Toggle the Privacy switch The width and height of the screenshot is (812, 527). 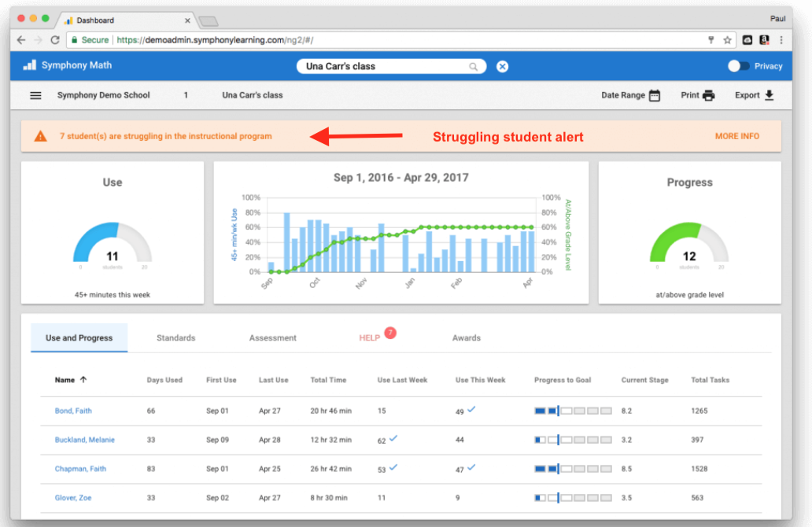(738, 66)
